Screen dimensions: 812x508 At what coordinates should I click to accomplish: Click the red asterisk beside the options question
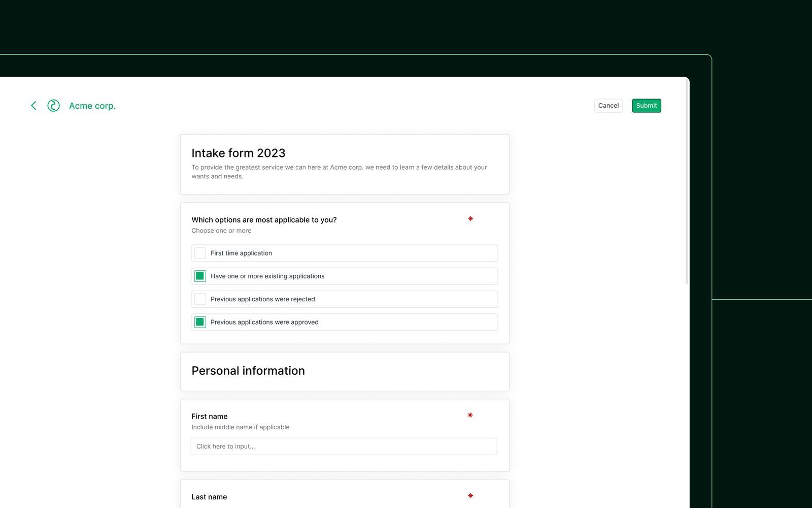pos(470,219)
